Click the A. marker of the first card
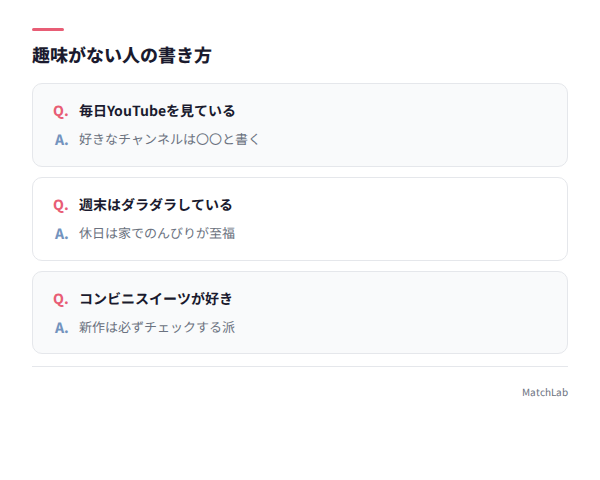This screenshot has height=480, width=600. [x=62, y=140]
